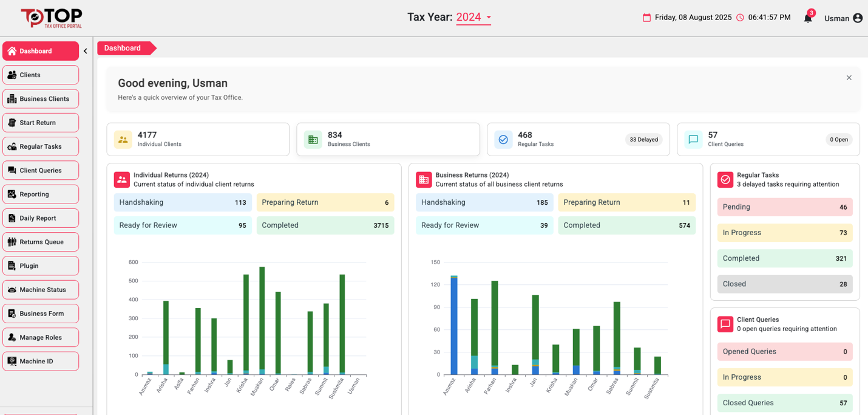The width and height of the screenshot is (868, 415).
Task: Click the Start Return sidebar button
Action: click(41, 123)
